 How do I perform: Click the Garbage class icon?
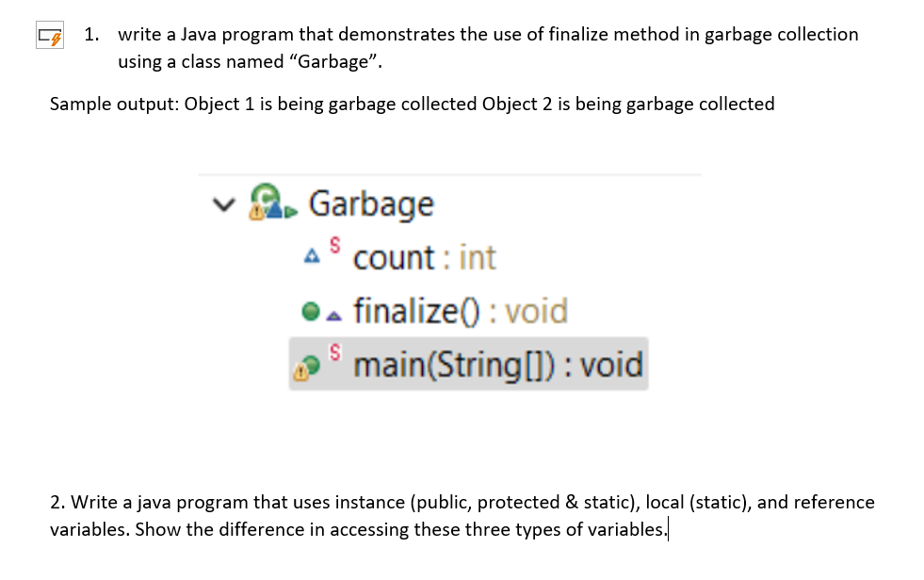click(272, 201)
